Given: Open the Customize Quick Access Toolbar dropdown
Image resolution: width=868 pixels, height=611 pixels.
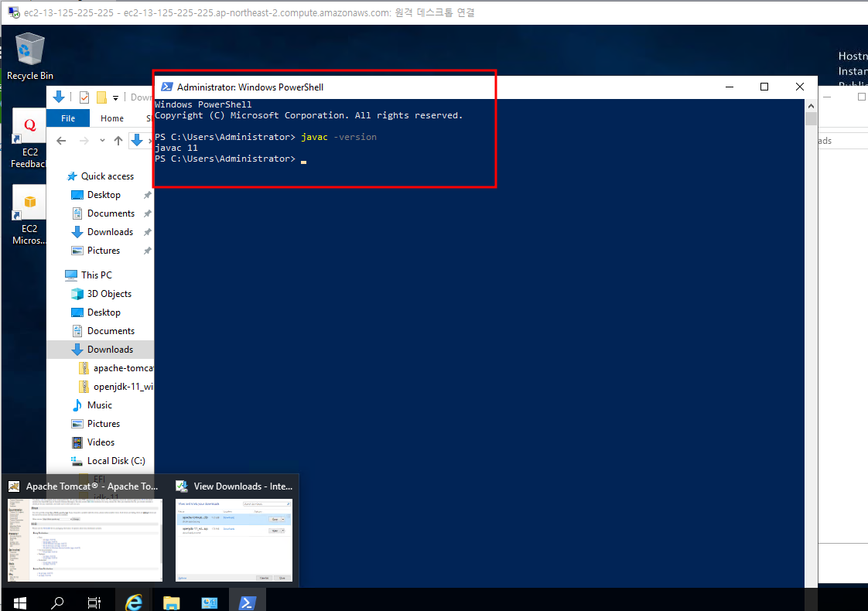Looking at the screenshot, I should [116, 98].
